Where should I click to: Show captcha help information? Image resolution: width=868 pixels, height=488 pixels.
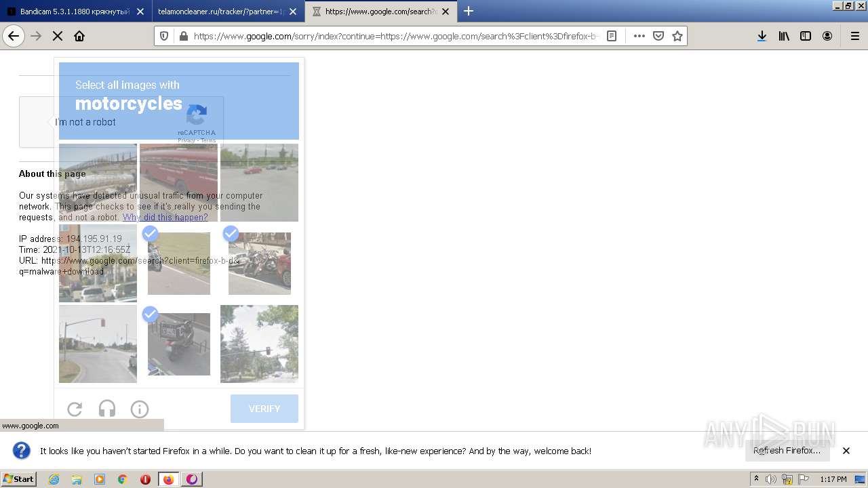pyautogui.click(x=140, y=409)
